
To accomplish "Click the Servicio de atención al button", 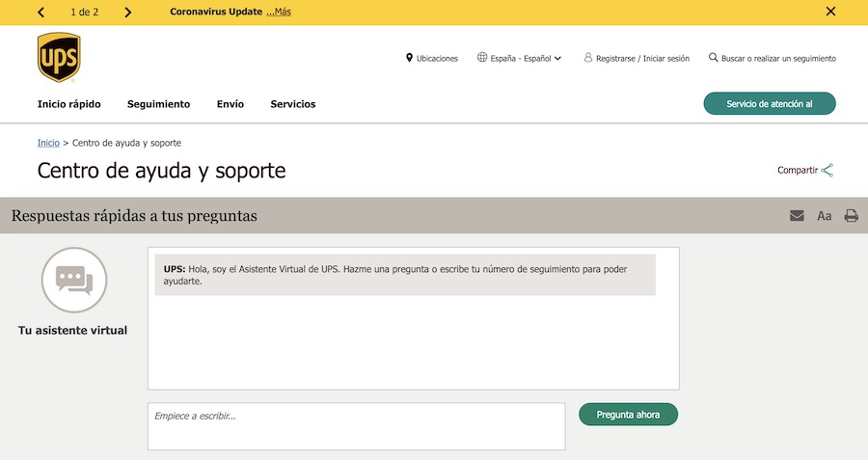I will pyautogui.click(x=769, y=104).
